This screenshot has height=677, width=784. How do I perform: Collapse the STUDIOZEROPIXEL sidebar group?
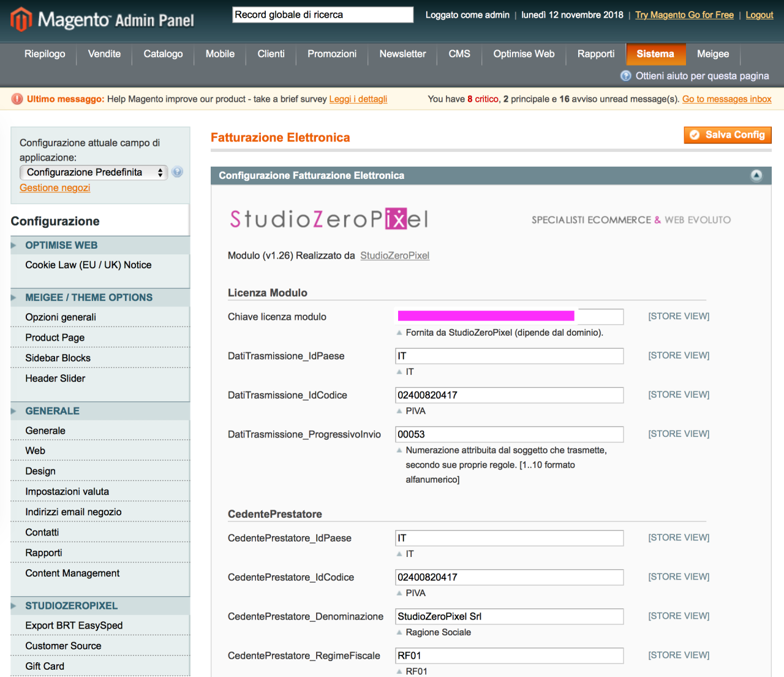tap(100, 605)
